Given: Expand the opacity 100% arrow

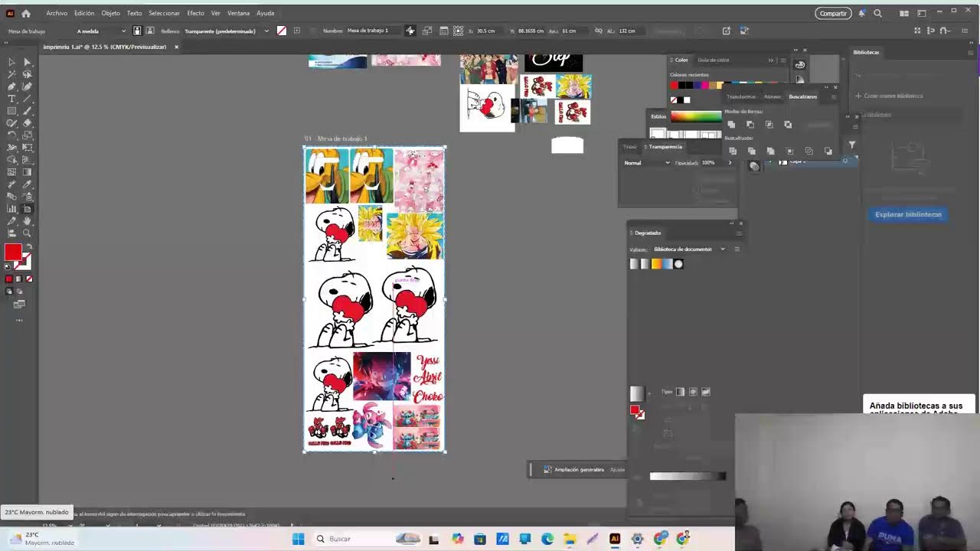Looking at the screenshot, I should 730,162.
